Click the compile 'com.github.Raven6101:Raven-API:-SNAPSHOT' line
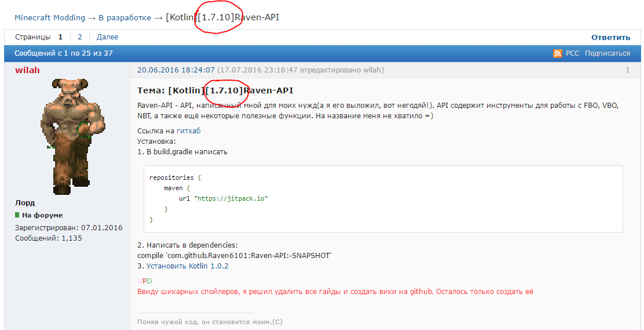644x330 pixels. point(234,256)
